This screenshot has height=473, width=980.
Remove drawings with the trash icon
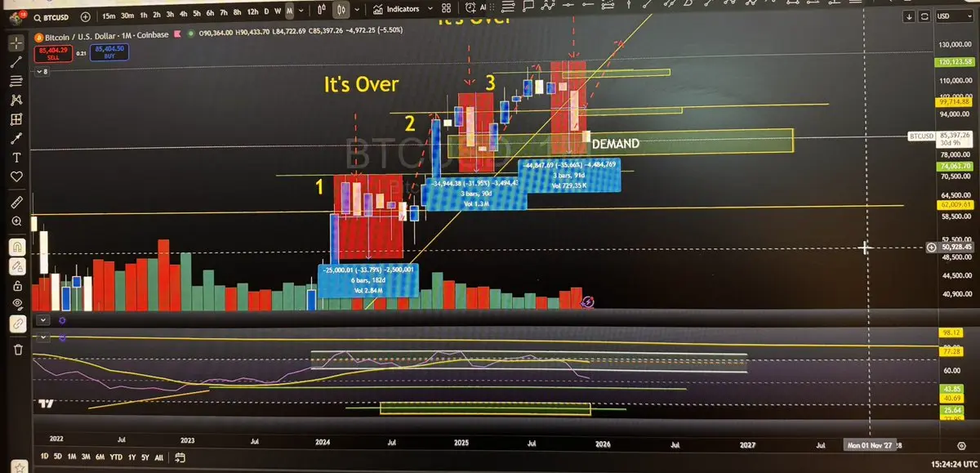pos(16,350)
